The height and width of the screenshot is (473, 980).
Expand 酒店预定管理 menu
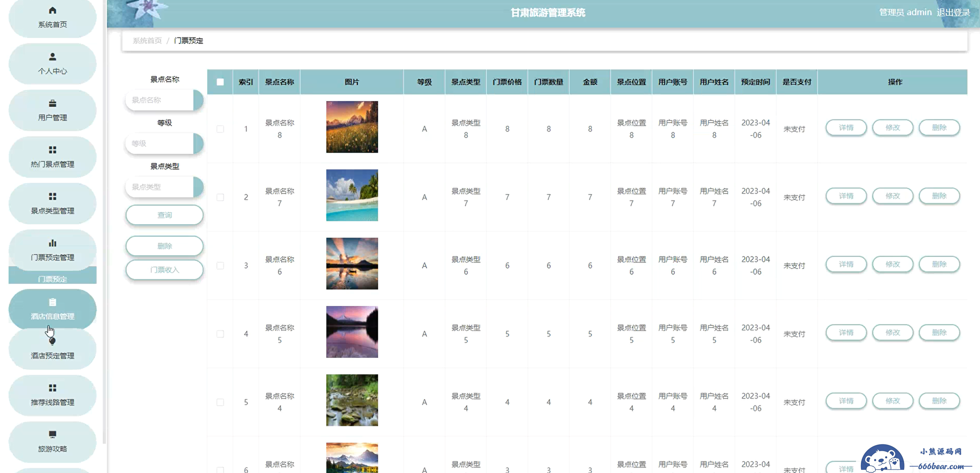(53, 349)
